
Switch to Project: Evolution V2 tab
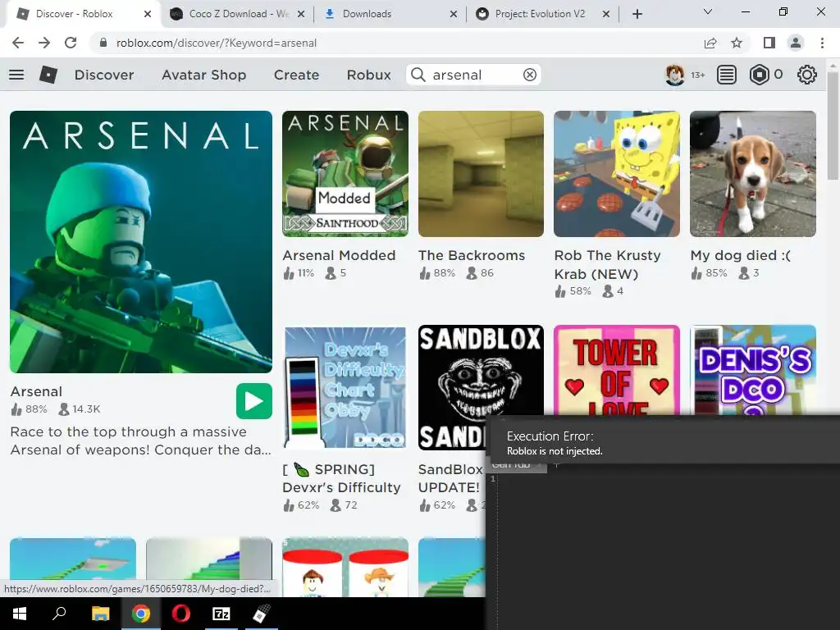[540, 14]
